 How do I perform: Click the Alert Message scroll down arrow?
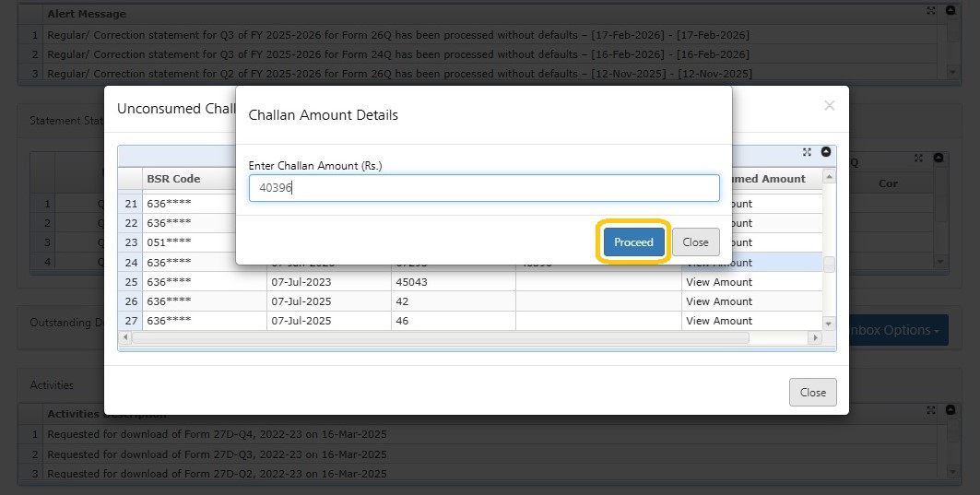point(952,71)
